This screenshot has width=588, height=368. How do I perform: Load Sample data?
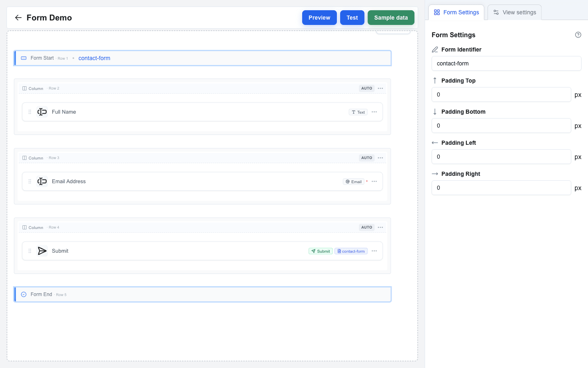pos(391,18)
